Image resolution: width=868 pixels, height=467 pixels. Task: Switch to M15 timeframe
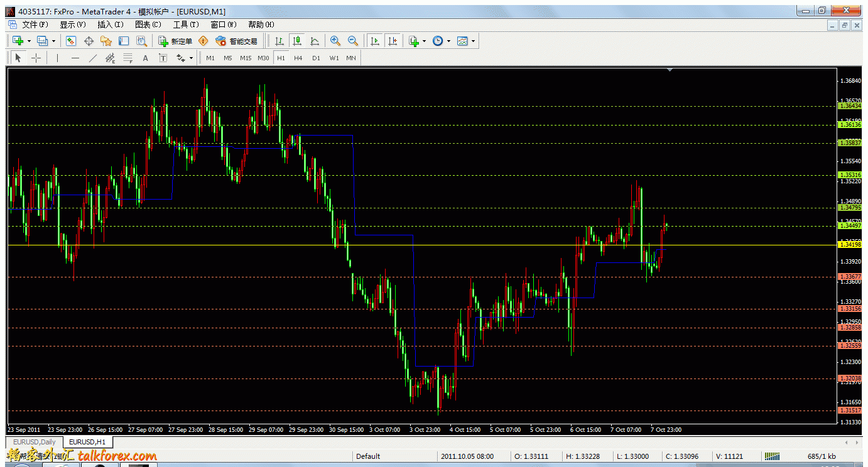pyautogui.click(x=246, y=58)
